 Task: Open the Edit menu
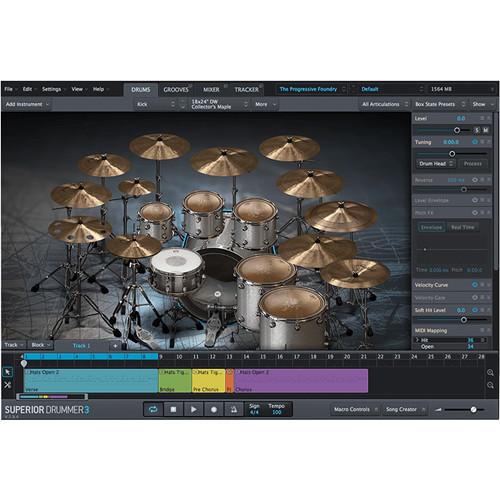point(28,89)
